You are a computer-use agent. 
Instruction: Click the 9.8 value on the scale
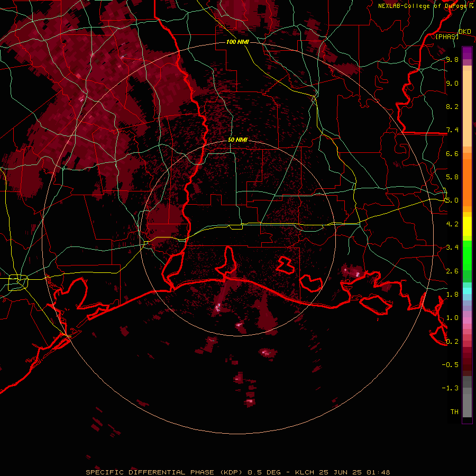click(x=452, y=59)
